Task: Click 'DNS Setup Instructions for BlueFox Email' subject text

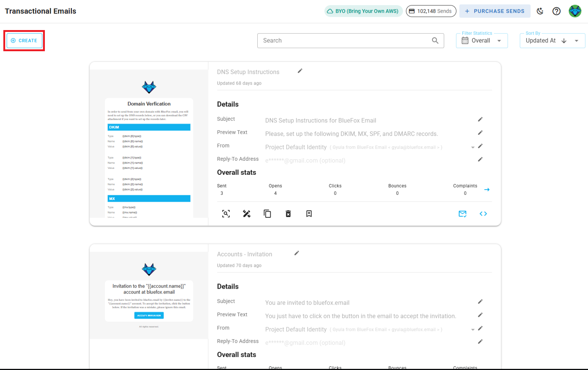Action: click(321, 121)
